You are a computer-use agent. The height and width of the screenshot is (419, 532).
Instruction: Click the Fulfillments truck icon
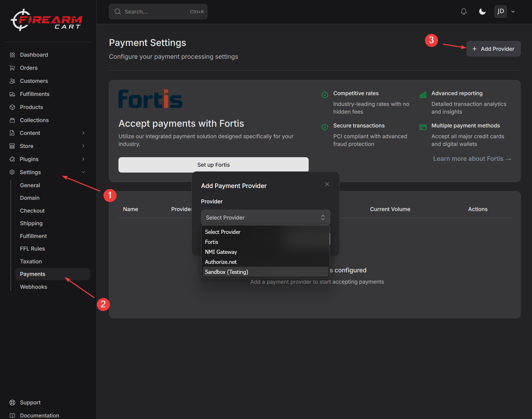12,94
